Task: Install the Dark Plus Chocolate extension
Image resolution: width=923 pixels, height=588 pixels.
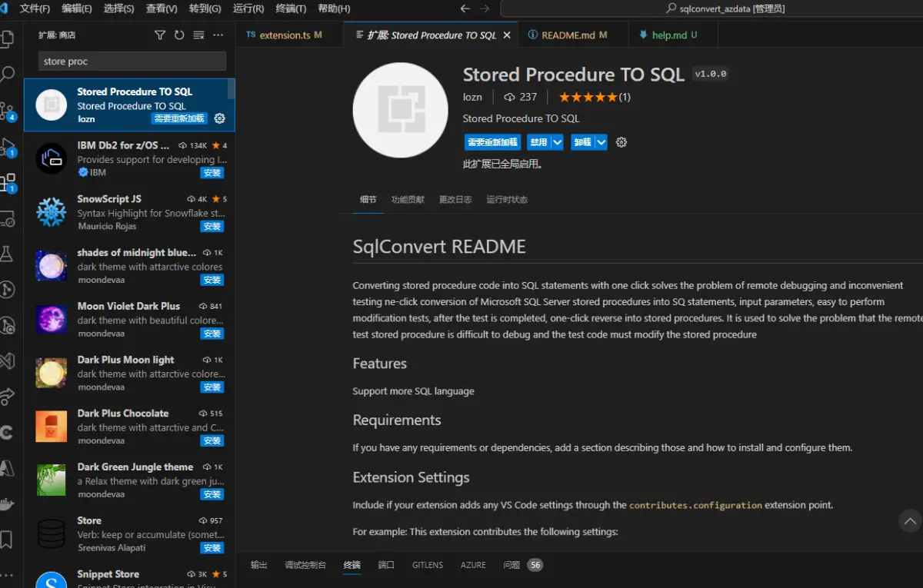Action: tap(212, 441)
